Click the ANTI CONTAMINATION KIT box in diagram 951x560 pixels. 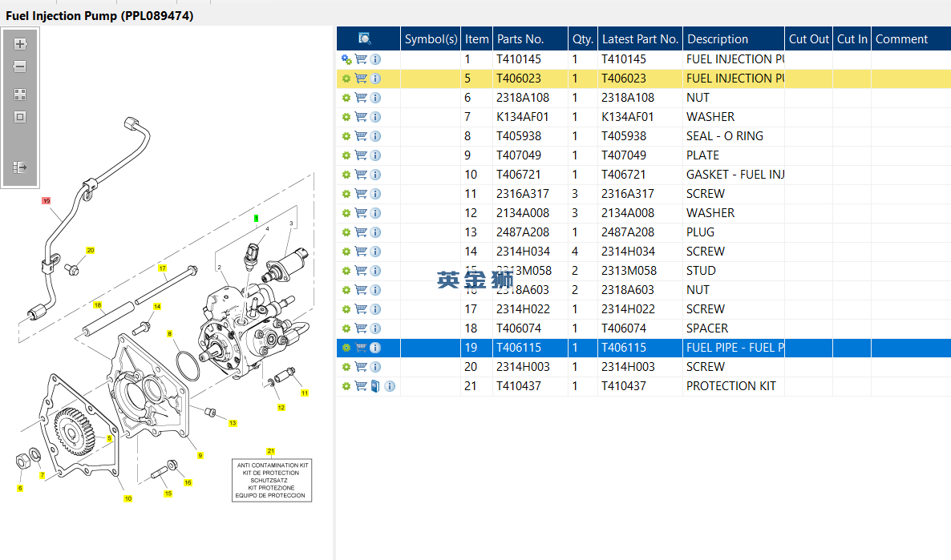point(272,480)
